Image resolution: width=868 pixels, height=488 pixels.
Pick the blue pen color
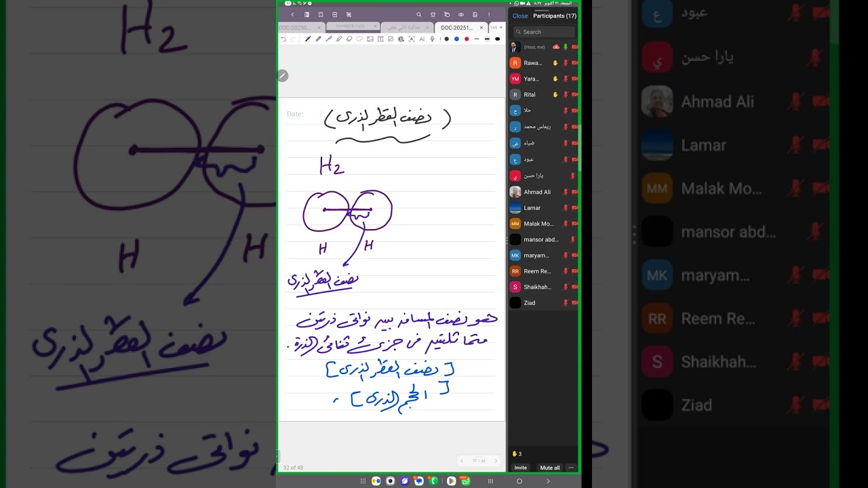click(x=456, y=39)
